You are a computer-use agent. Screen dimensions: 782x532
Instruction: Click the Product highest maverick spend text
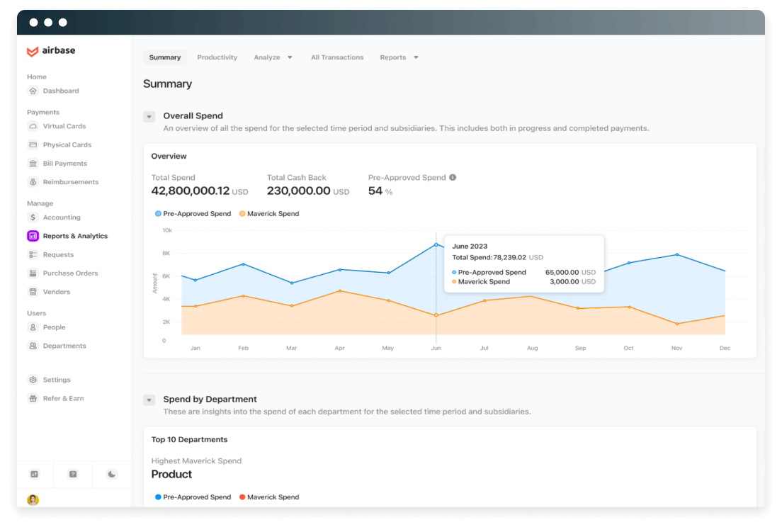(171, 474)
